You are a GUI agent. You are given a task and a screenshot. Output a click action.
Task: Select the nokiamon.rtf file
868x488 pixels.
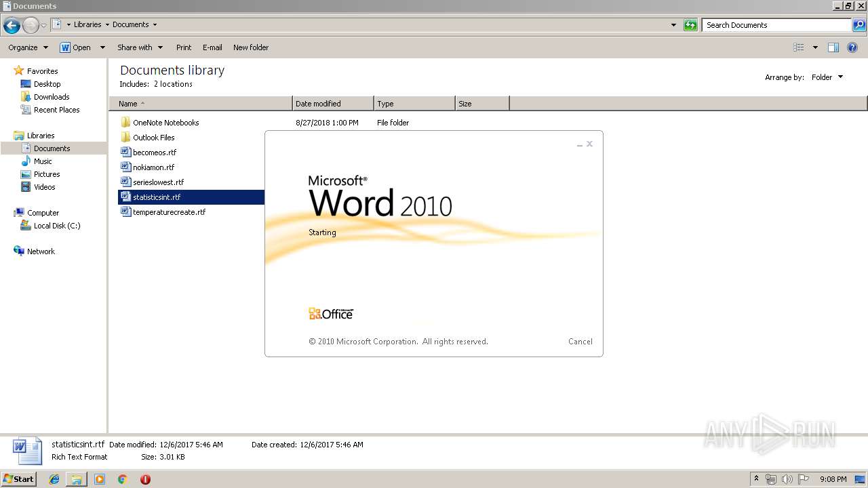[x=153, y=167]
